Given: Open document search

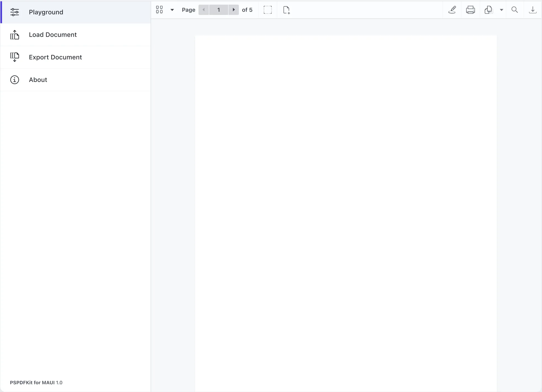Looking at the screenshot, I should pos(515,10).
